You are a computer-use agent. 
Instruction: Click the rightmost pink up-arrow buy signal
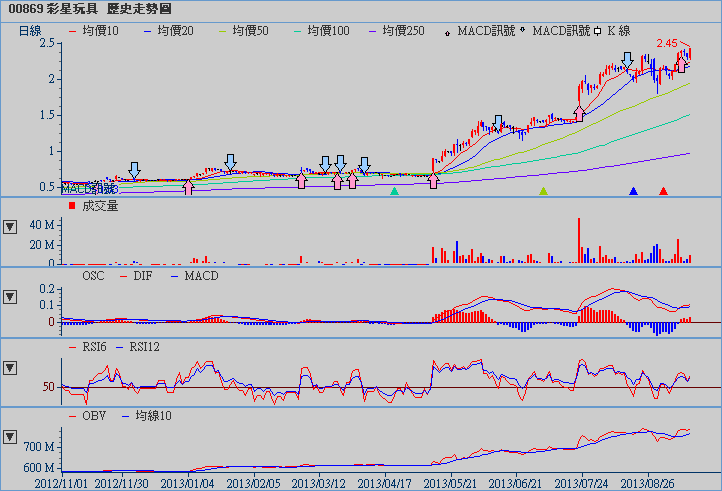pos(681,65)
